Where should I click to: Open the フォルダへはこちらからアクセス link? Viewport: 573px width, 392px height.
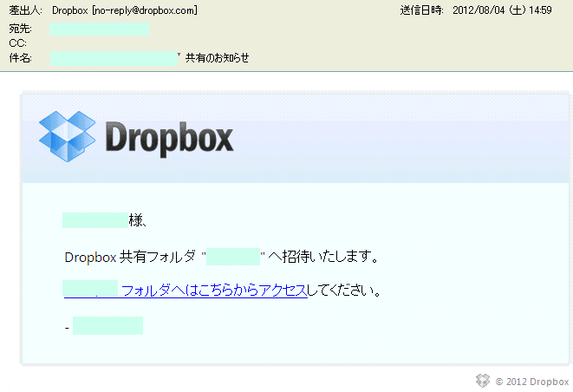click(x=214, y=291)
